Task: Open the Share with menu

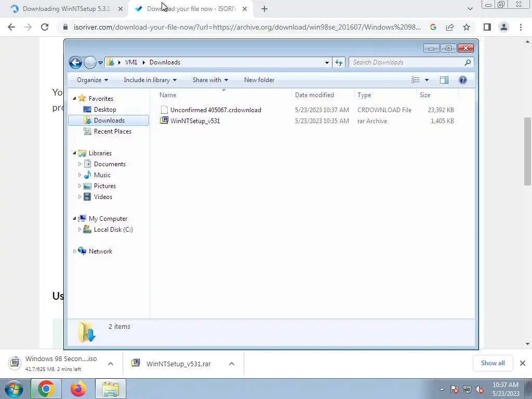Action: pyautogui.click(x=210, y=80)
